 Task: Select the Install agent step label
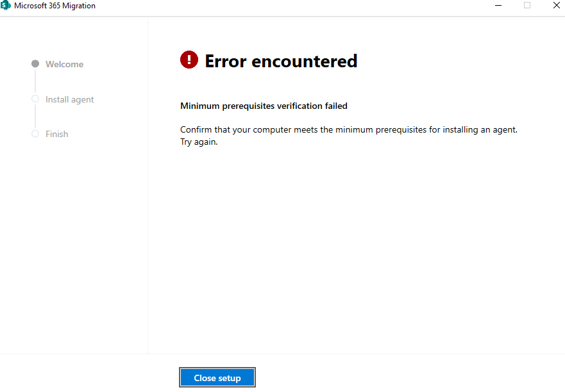point(69,99)
